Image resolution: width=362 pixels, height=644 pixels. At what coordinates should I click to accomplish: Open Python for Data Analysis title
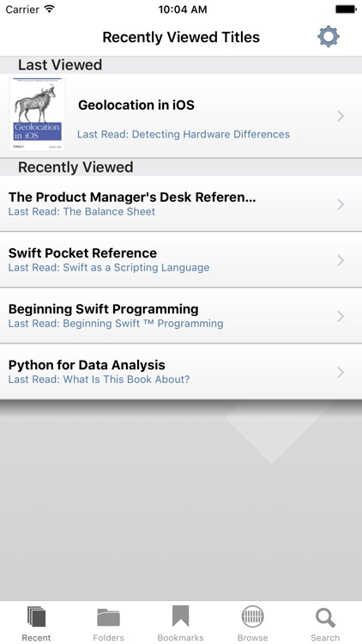(87, 365)
